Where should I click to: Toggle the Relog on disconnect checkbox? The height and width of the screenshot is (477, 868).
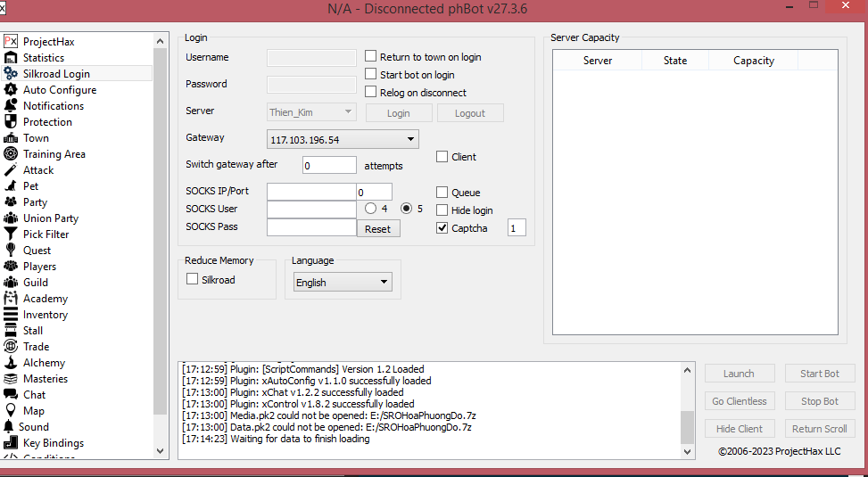coord(371,93)
